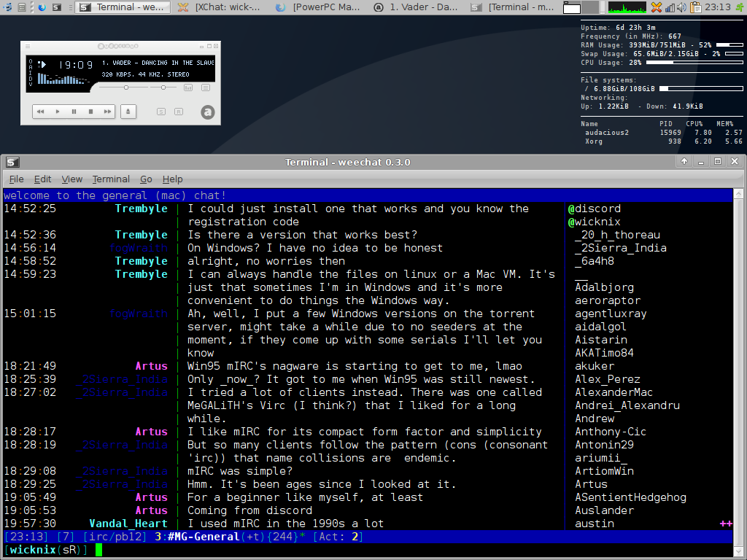Image resolution: width=747 pixels, height=560 pixels.
Task: Open the volume speaker tray icon
Action: pos(682,7)
